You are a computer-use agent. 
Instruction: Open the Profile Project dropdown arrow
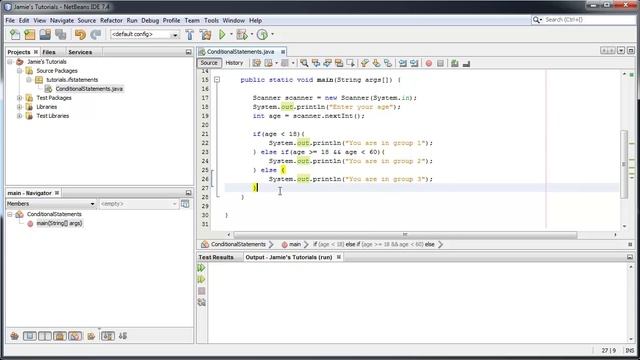pyautogui.click(x=273, y=35)
